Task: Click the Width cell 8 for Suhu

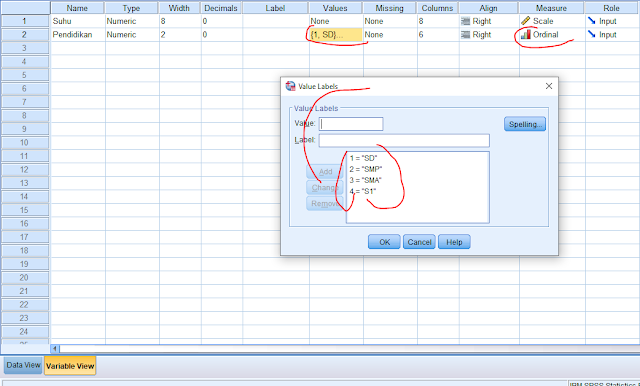Action: tap(180, 21)
